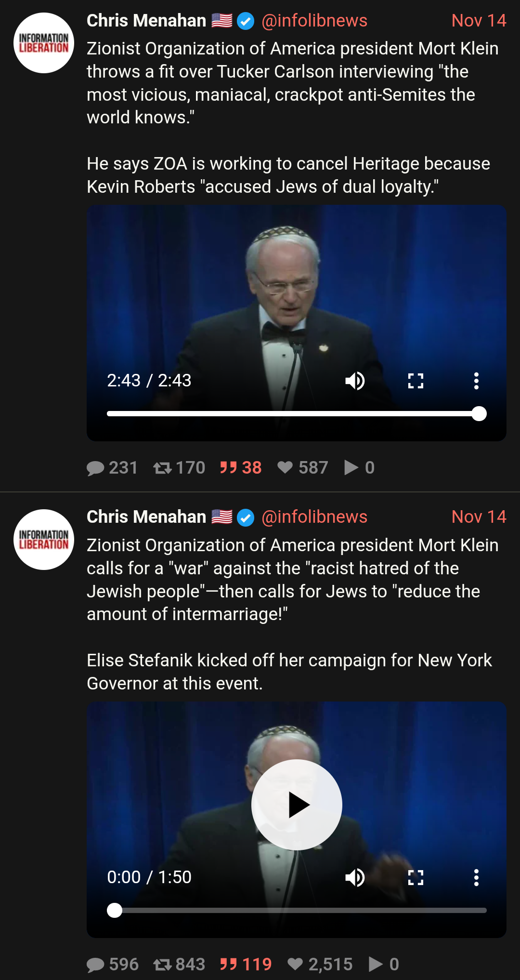Click the first video's progress bar handle
Screen dimensions: 520x980
point(479,414)
